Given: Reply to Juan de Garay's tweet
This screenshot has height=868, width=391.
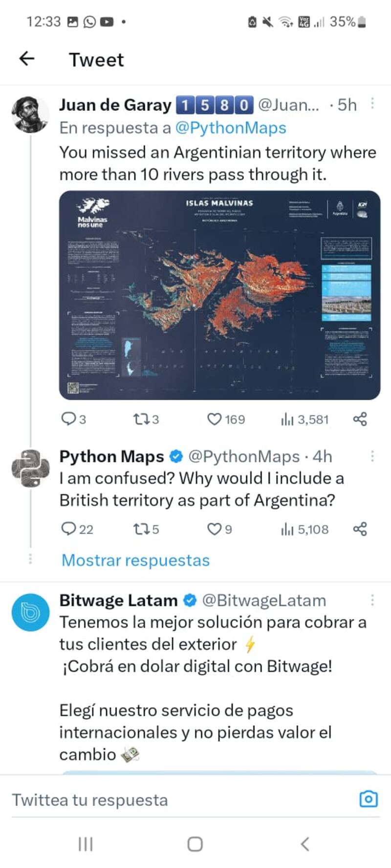Looking at the screenshot, I should [x=68, y=419].
